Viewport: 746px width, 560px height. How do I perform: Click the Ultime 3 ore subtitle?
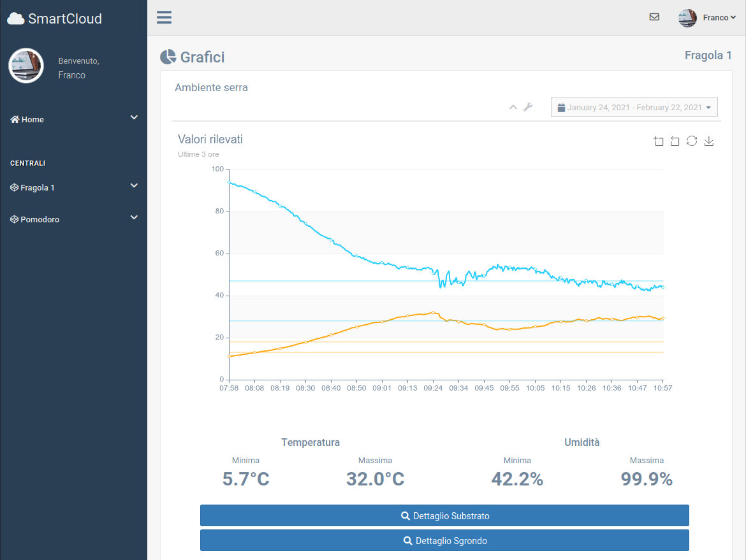click(198, 154)
